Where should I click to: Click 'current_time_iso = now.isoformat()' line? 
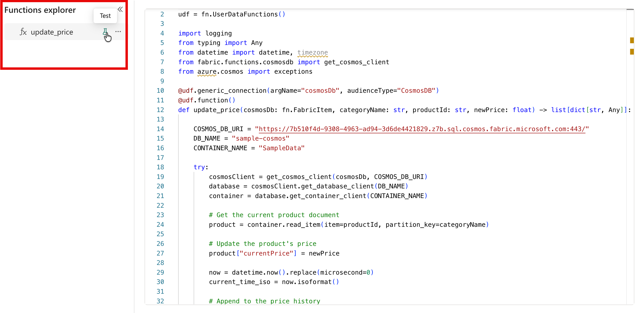274,282
